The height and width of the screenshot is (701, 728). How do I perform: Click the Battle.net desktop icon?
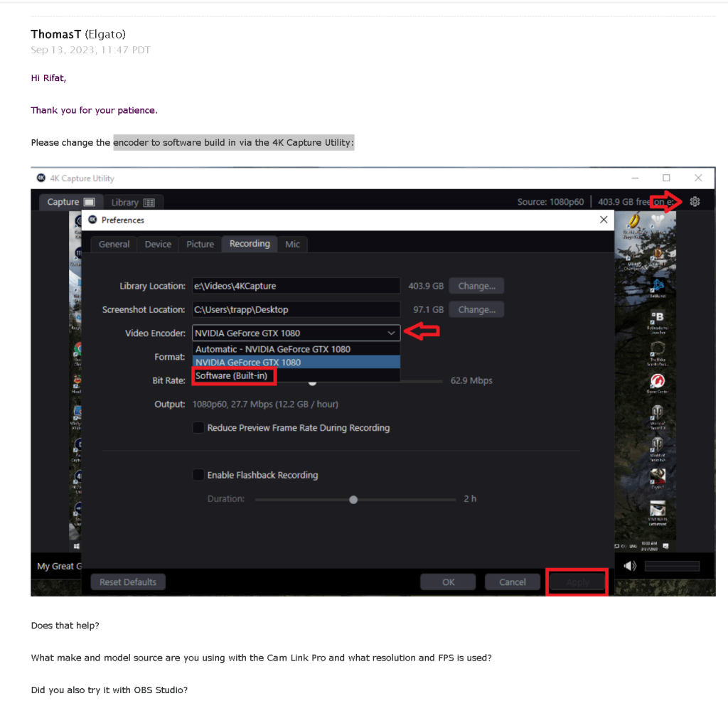pyautogui.click(x=658, y=288)
